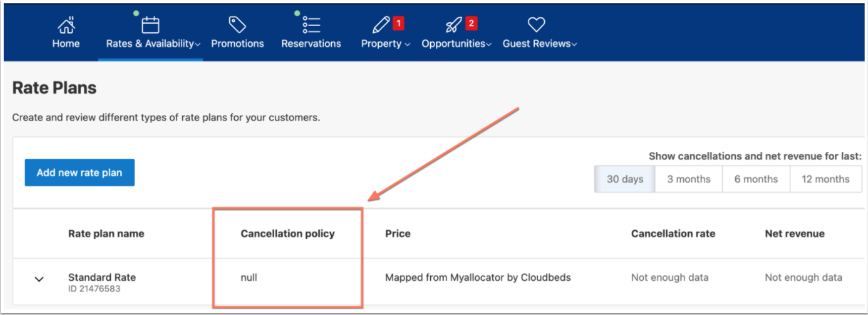Click the Rates & Availability calendar icon
The width and height of the screenshot is (868, 315).
click(150, 25)
